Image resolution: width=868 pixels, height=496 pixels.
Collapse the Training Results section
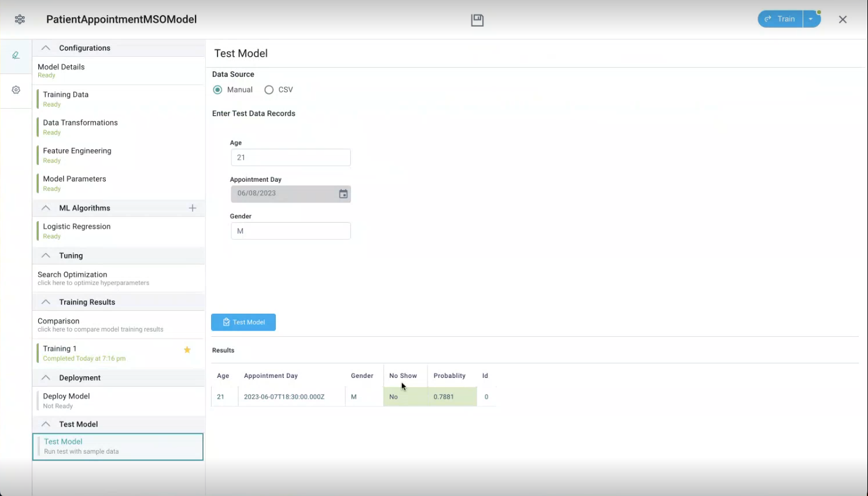coord(46,302)
